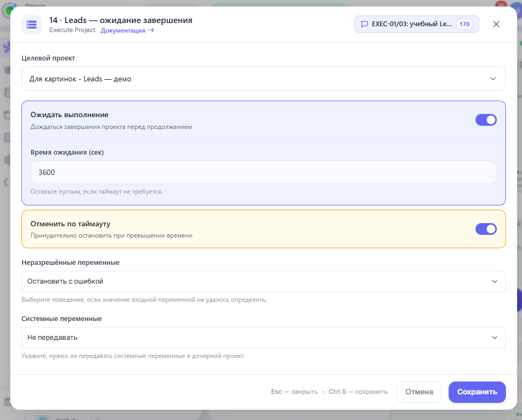Click the 170 comment count badge
Viewport: 522px width, 420px height.
click(464, 24)
